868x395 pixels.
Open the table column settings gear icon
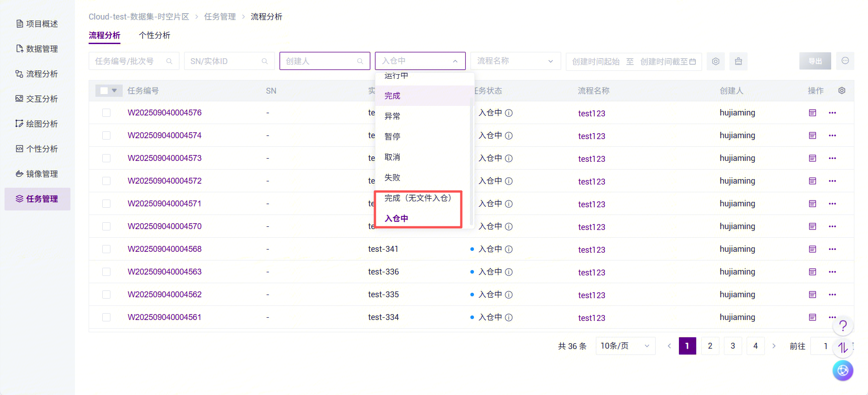(842, 90)
